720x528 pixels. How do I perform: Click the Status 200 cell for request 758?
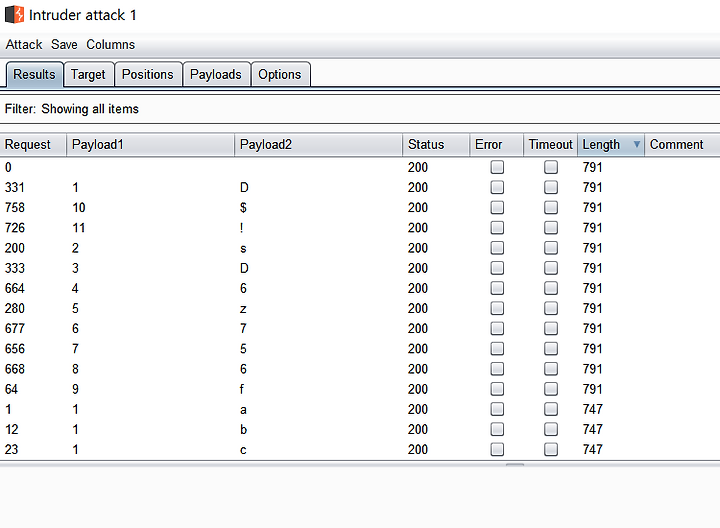tap(418, 208)
